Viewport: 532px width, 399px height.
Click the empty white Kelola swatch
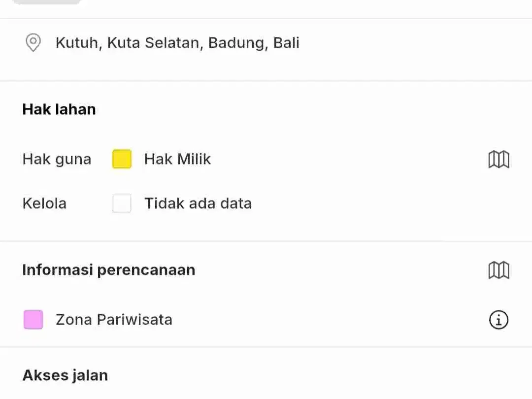pyautogui.click(x=122, y=203)
